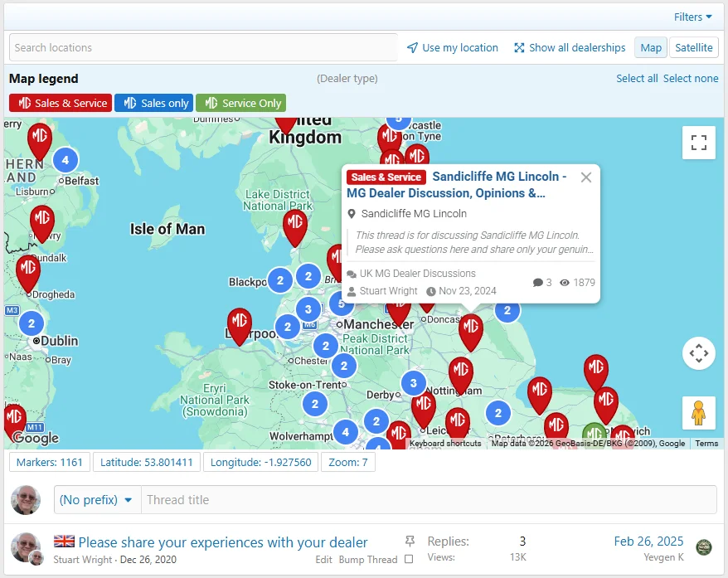728x578 pixels.
Task: Toggle Sales & Service legend filter
Action: pos(61,103)
